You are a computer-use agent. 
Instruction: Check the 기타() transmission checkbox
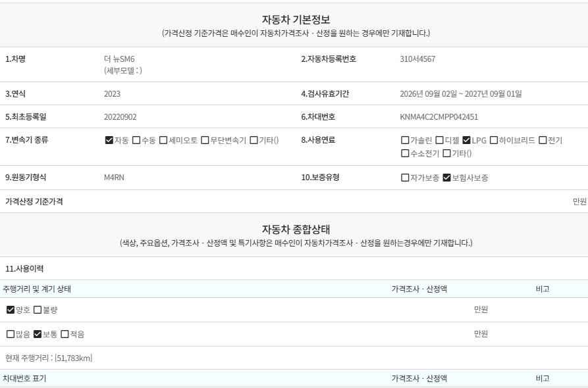(x=254, y=140)
